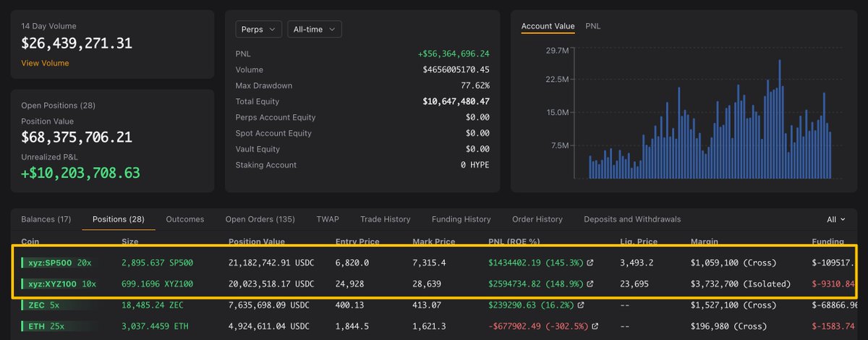Open the Open Orders (135) tab
The height and width of the screenshot is (340, 868).
(x=260, y=219)
